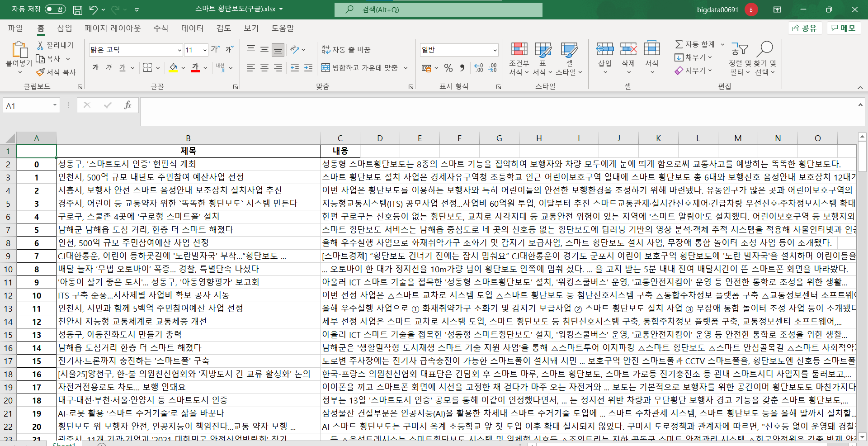
Task: Click the Copy (복사) icon
Action: tap(40, 58)
